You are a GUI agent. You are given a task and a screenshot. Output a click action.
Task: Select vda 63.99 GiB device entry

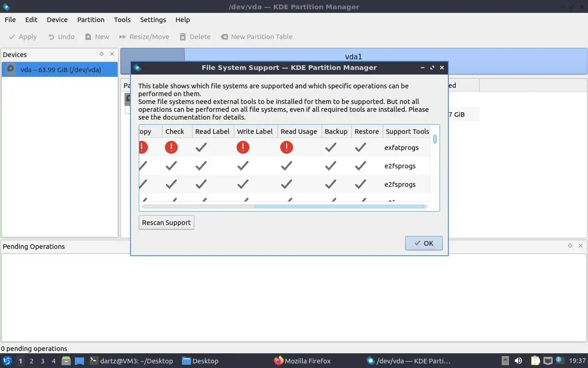pyautogui.click(x=60, y=70)
